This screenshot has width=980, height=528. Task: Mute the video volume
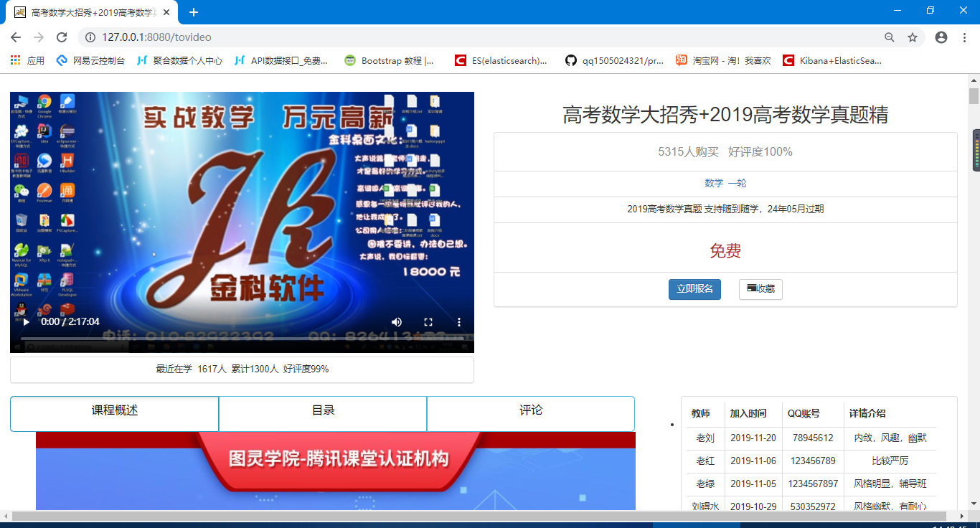[397, 322]
